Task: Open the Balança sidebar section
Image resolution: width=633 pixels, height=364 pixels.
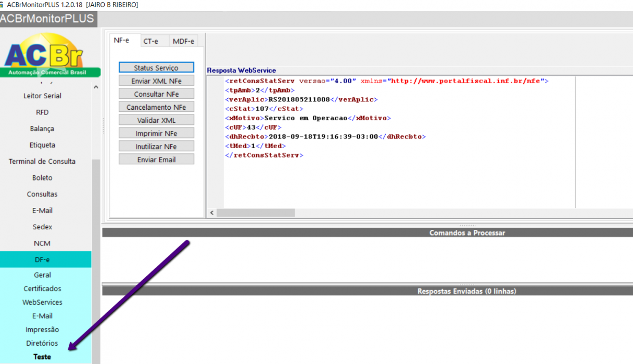Action: pos(42,128)
